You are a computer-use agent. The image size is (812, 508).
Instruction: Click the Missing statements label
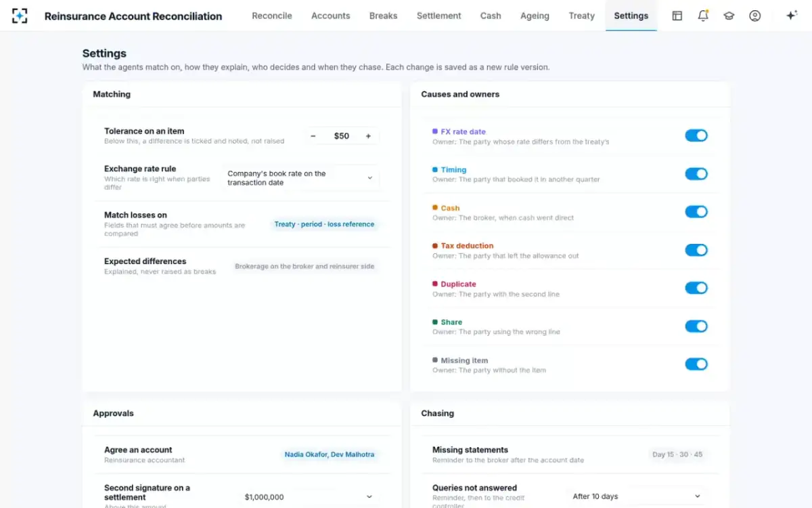[470, 450]
